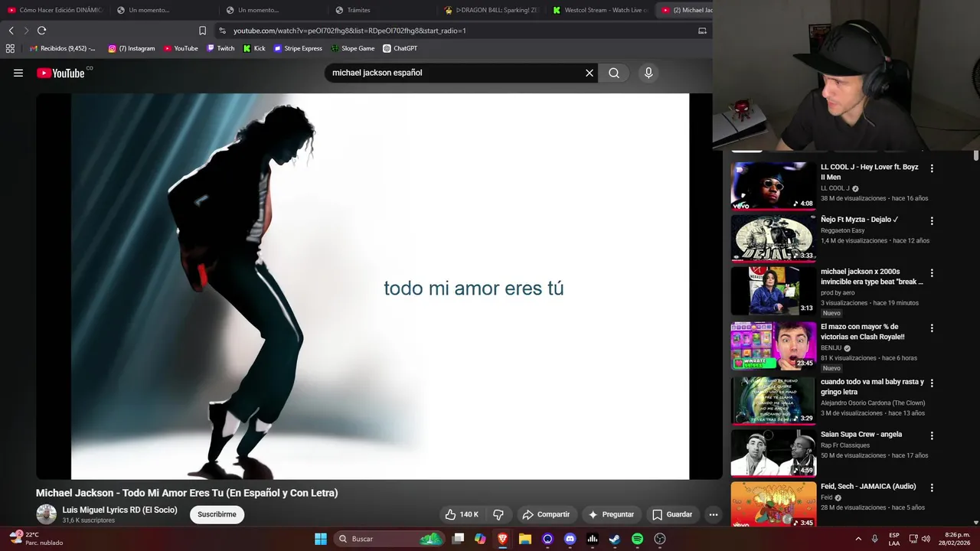Open the Stripe Express bookmark
Viewport: 980px width, 551px height.
298,48
